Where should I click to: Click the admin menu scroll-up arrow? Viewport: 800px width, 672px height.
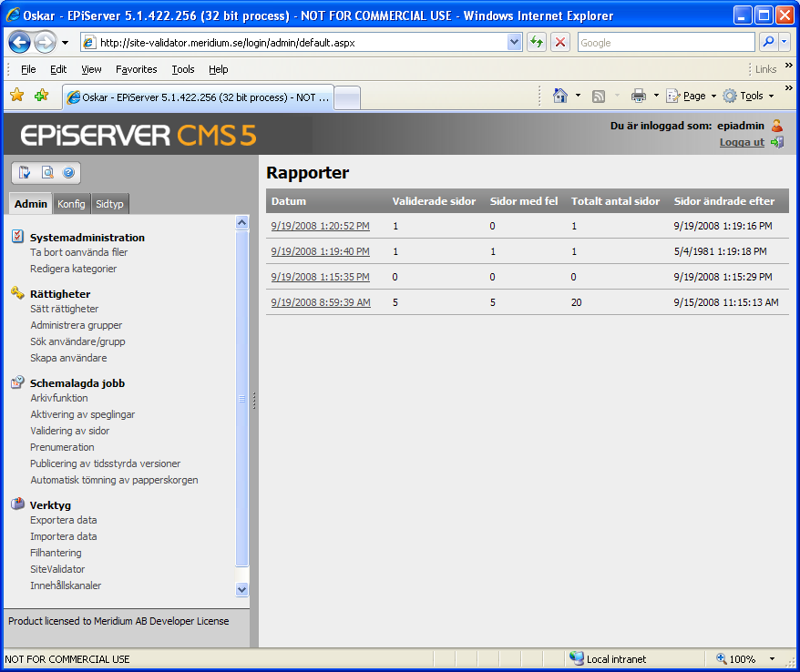point(241,222)
